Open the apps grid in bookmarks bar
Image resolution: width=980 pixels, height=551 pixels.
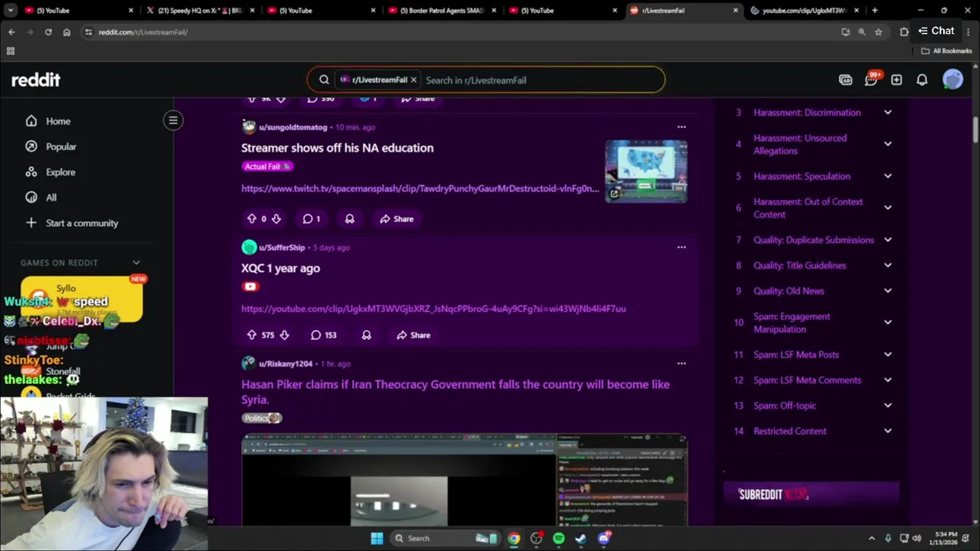[x=11, y=51]
